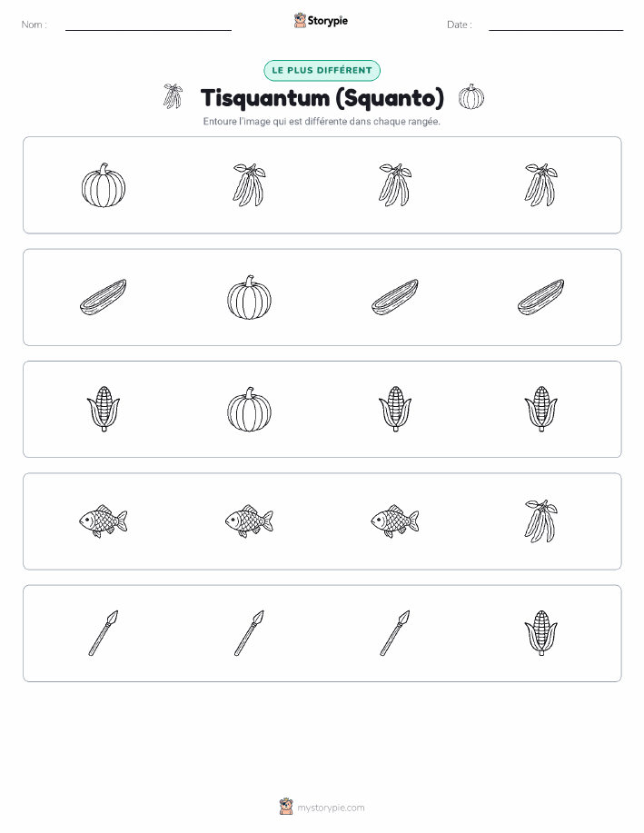Click the first fish in the fourth row
The width and height of the screenshot is (644, 833).
[x=104, y=521]
